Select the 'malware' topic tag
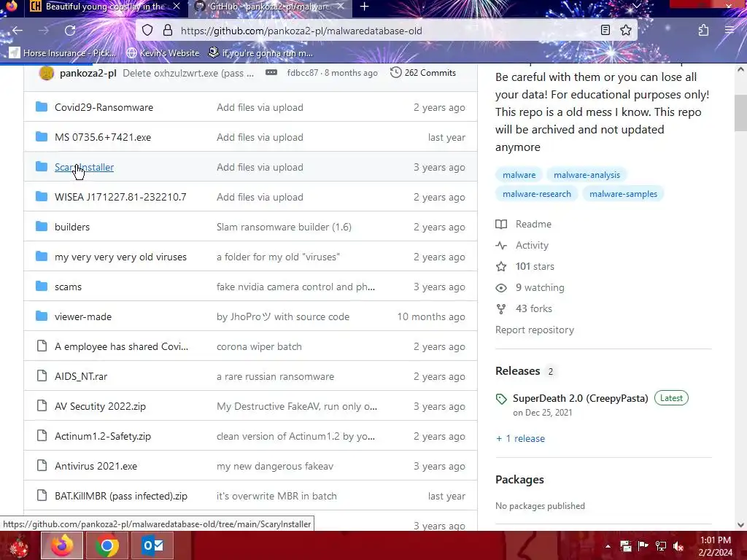This screenshot has height=560, width=747. (519, 175)
